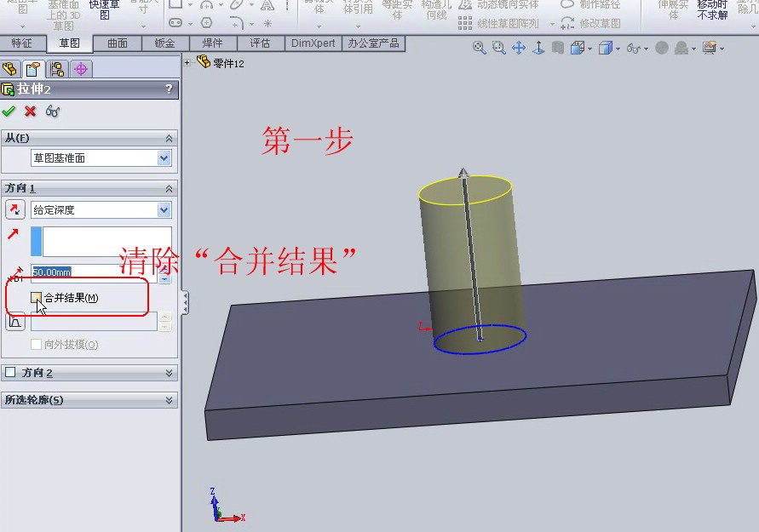Switch to the FeatureManager design tree icon tab
This screenshot has width=759, height=532.
tap(10, 69)
